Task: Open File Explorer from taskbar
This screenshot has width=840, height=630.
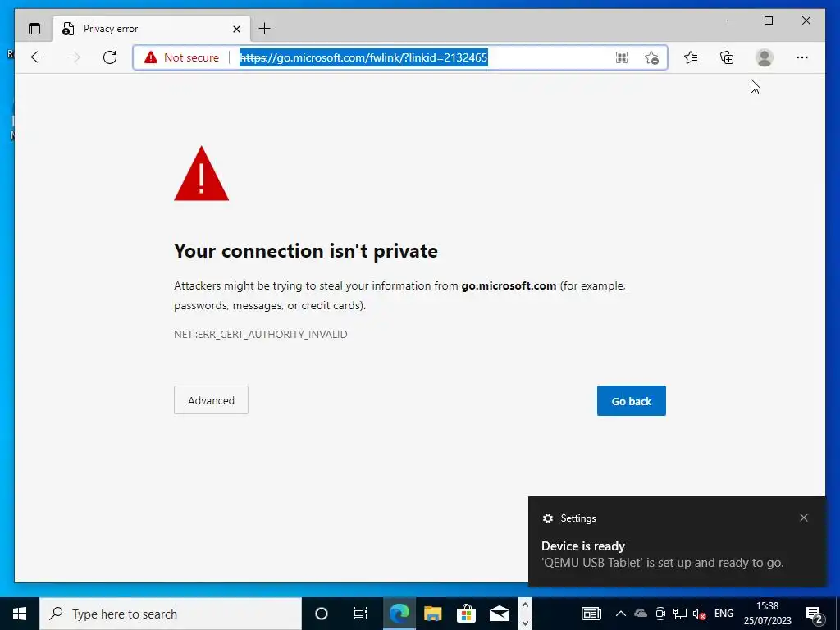Action: [433, 614]
